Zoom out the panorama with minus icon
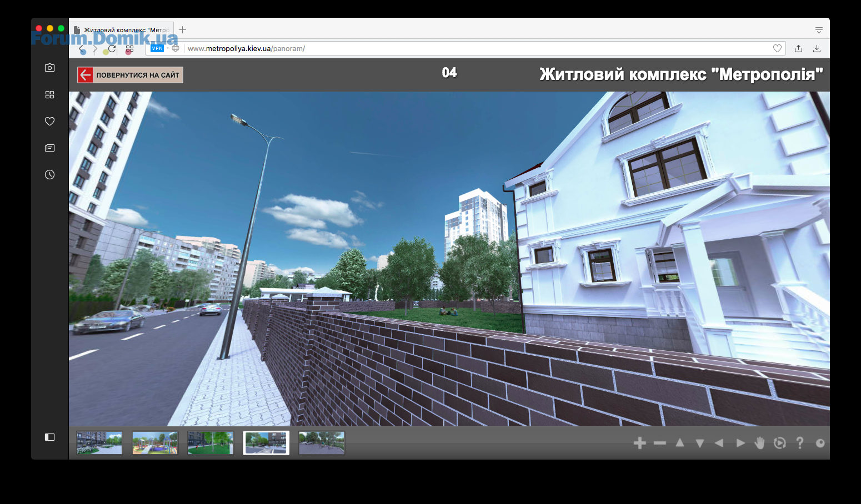The image size is (861, 504). pyautogui.click(x=660, y=443)
